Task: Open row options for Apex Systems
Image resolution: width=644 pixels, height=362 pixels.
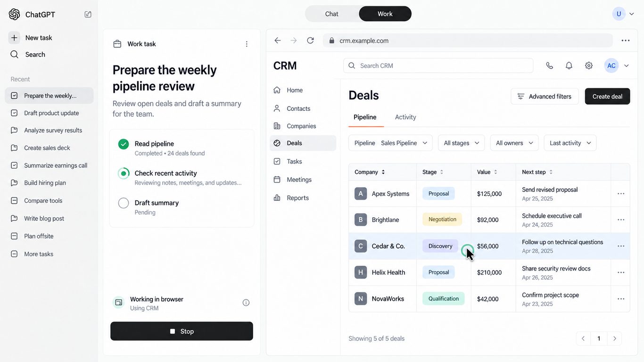Action: click(x=621, y=194)
